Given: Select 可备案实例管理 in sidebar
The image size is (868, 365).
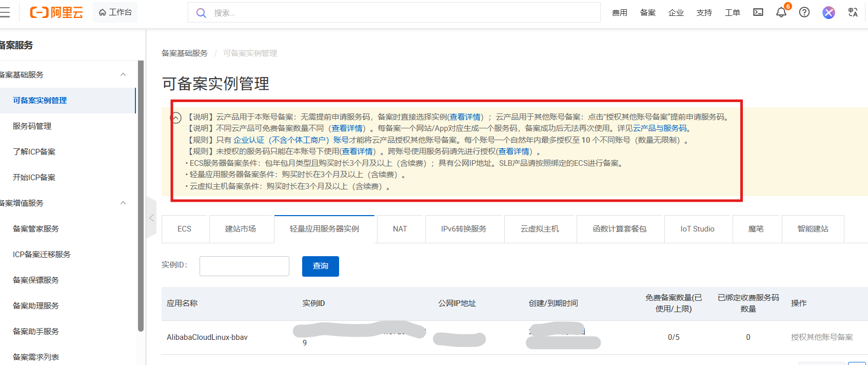Looking at the screenshot, I should (68, 101).
